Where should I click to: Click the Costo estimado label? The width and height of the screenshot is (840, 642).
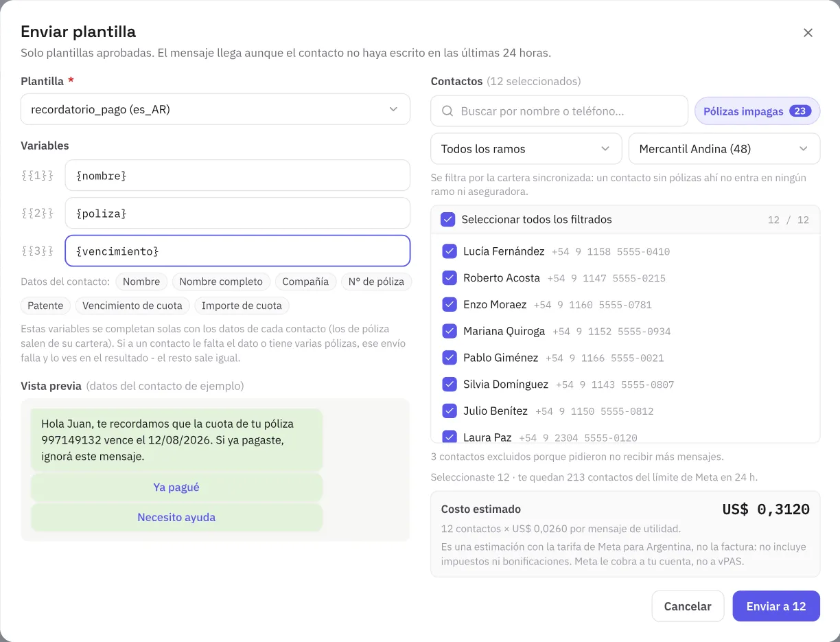pyautogui.click(x=481, y=509)
